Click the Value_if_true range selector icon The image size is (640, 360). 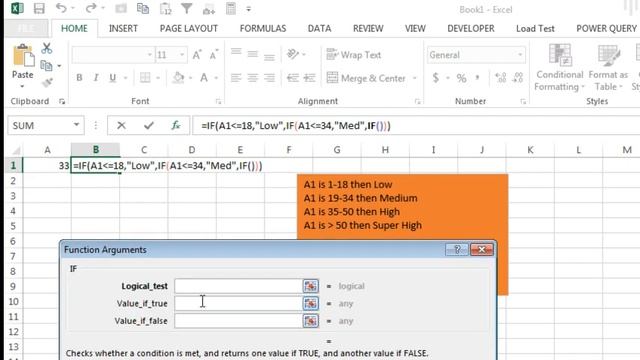coord(310,303)
